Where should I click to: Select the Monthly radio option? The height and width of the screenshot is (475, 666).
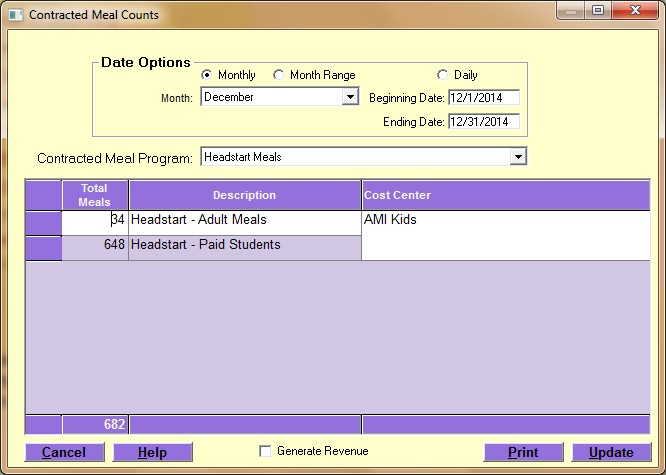coord(207,75)
